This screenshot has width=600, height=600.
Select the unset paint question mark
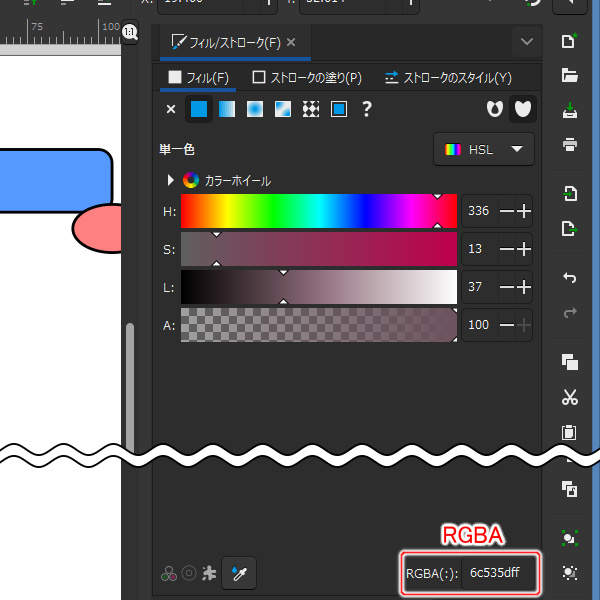click(367, 109)
